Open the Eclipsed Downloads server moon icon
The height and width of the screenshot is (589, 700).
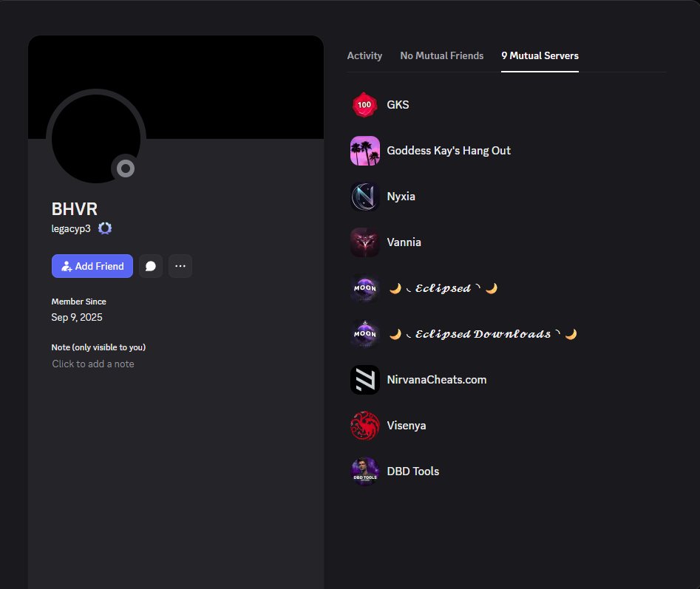click(364, 334)
